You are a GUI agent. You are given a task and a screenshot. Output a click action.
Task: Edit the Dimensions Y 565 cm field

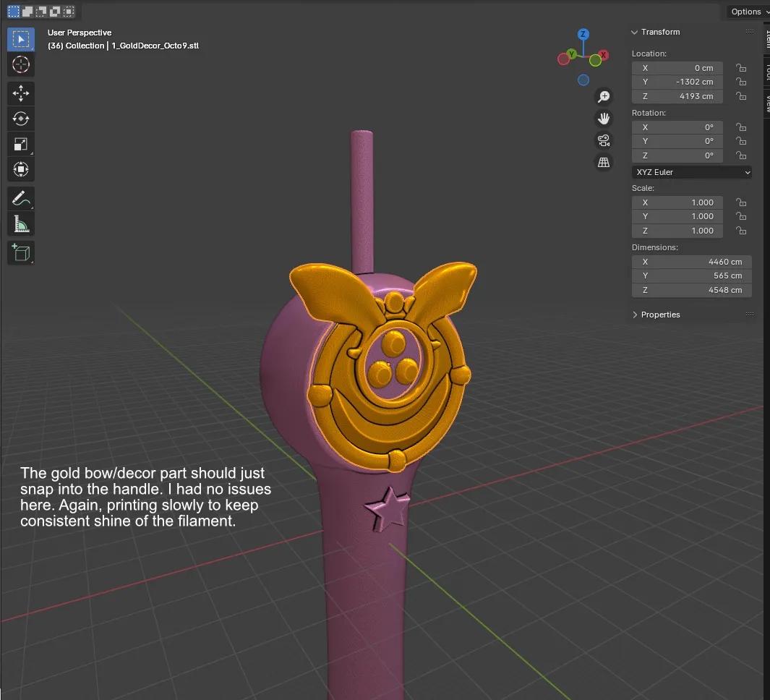[691, 276]
